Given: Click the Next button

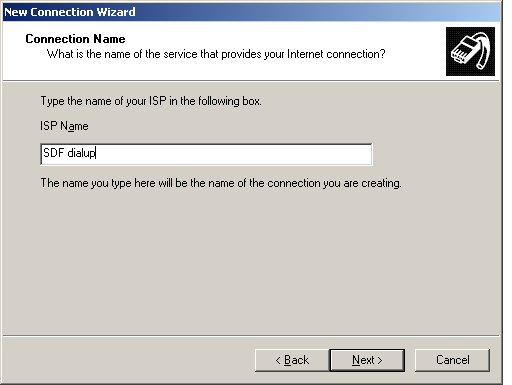Looking at the screenshot, I should click(x=367, y=360).
